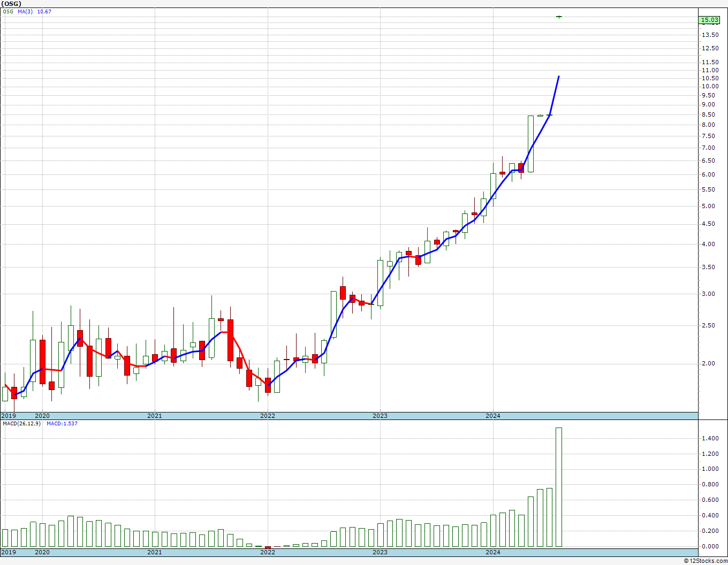Viewport: 728px width, 565px height.
Task: Click the green 15.03 current price tag
Action: click(709, 20)
